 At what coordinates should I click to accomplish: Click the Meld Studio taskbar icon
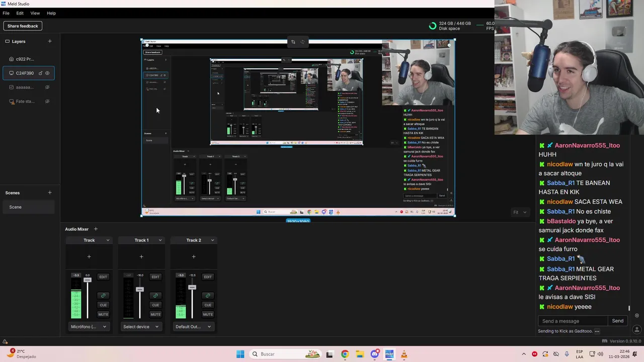click(x=389, y=354)
